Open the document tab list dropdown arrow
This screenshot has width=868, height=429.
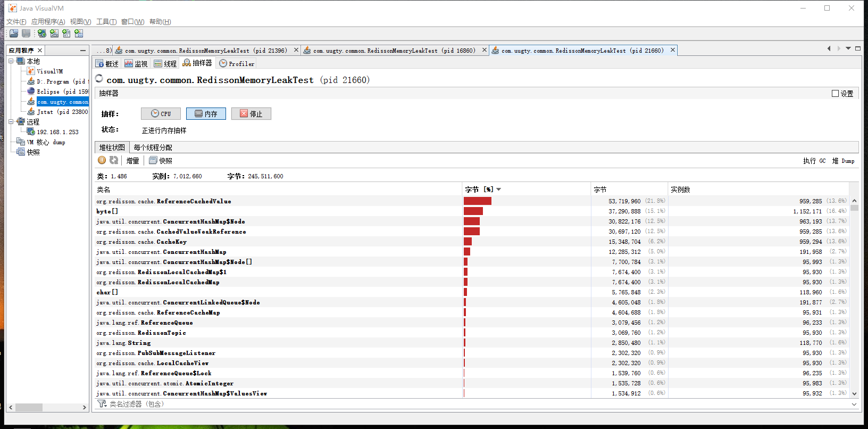pos(848,48)
